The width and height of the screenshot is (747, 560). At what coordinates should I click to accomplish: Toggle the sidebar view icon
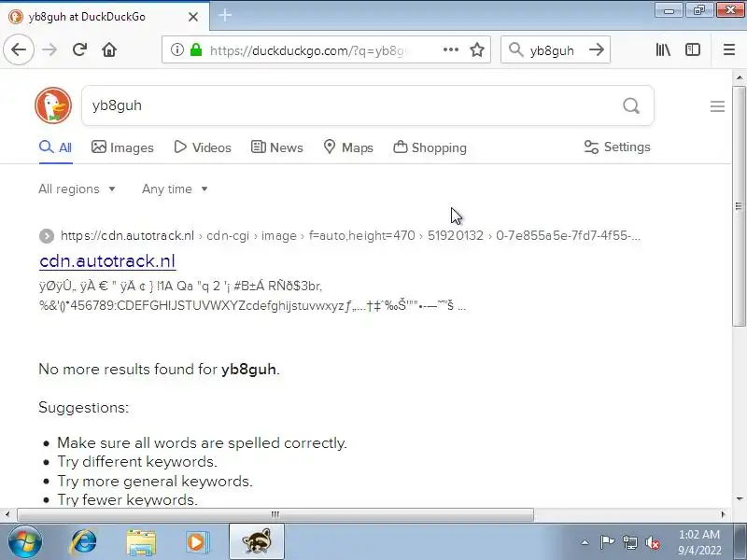[693, 49]
